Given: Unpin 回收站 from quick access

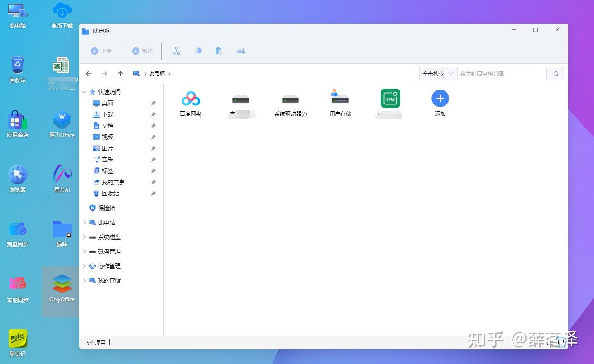Looking at the screenshot, I should coord(153,194).
